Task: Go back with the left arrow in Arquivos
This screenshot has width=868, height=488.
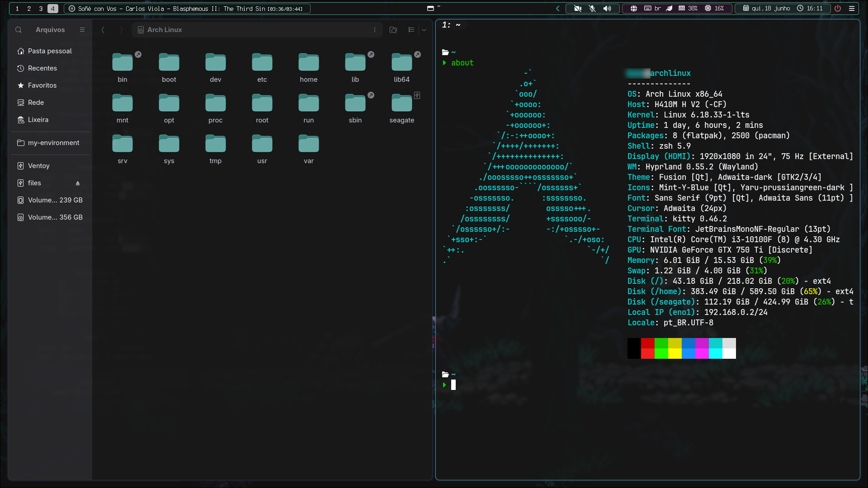Action: (x=103, y=30)
